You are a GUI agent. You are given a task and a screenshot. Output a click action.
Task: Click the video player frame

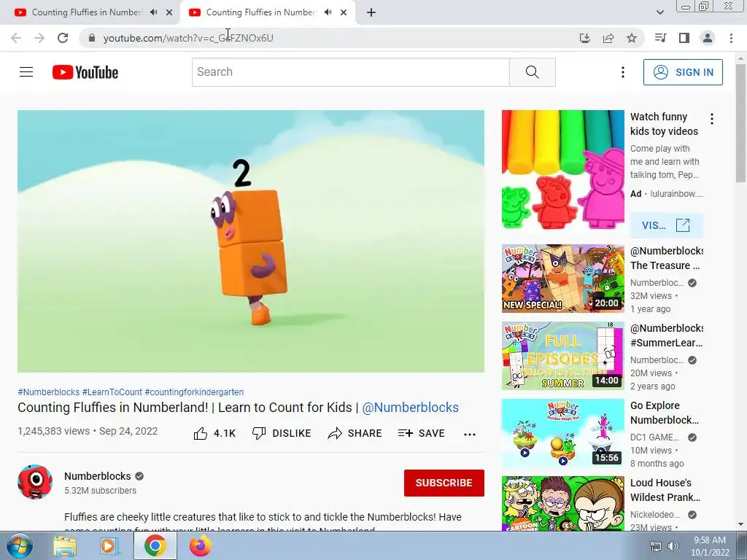pyautogui.click(x=251, y=241)
